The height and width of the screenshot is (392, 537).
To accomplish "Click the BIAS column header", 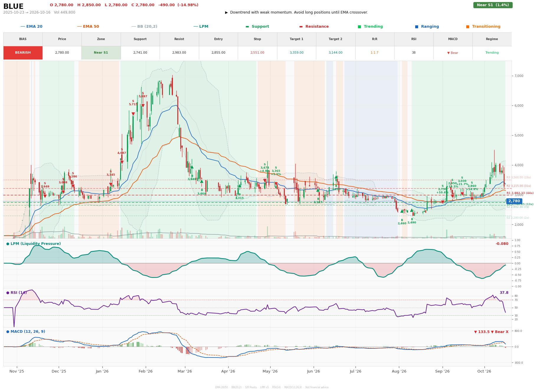I will (x=23, y=39).
